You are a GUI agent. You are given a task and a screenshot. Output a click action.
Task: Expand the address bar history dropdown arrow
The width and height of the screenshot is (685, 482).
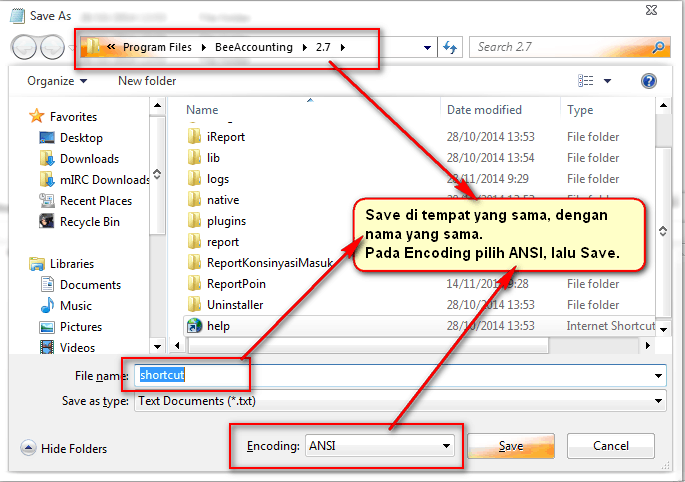click(428, 47)
